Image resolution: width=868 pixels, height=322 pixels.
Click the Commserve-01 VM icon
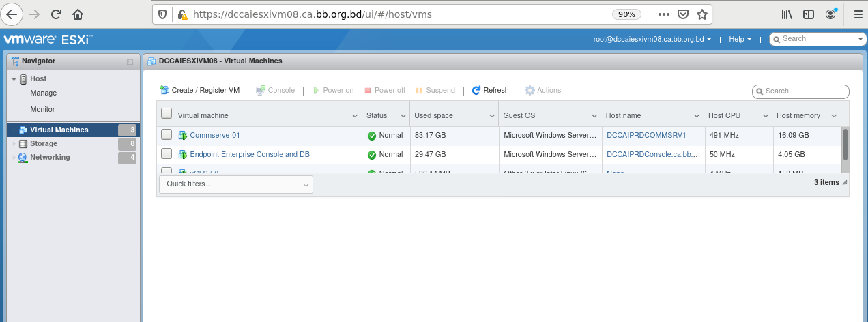pyautogui.click(x=183, y=135)
